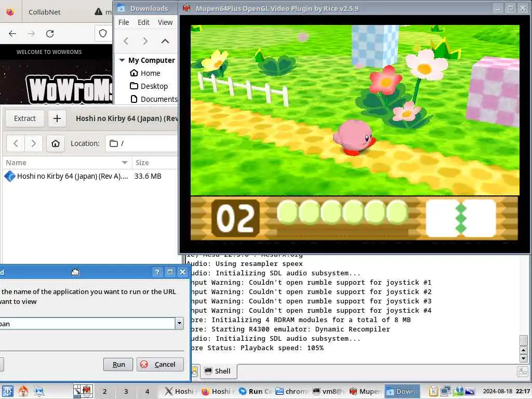The image size is (532, 399).
Task: Click the Firefox back button
Action: pos(12,34)
